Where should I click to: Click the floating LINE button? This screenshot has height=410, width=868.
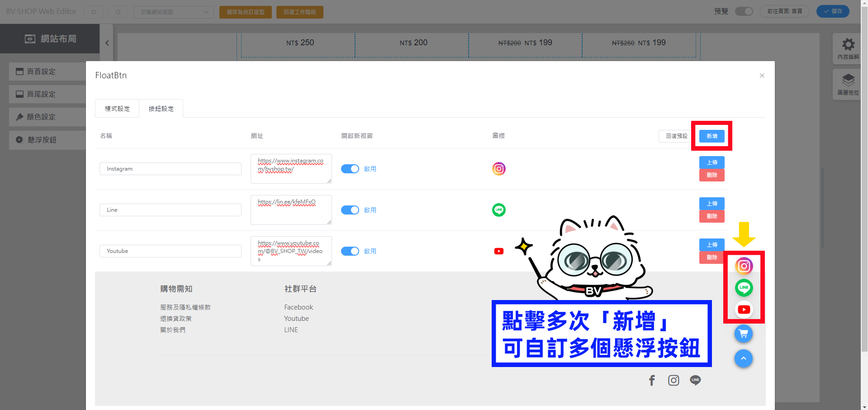tap(744, 288)
